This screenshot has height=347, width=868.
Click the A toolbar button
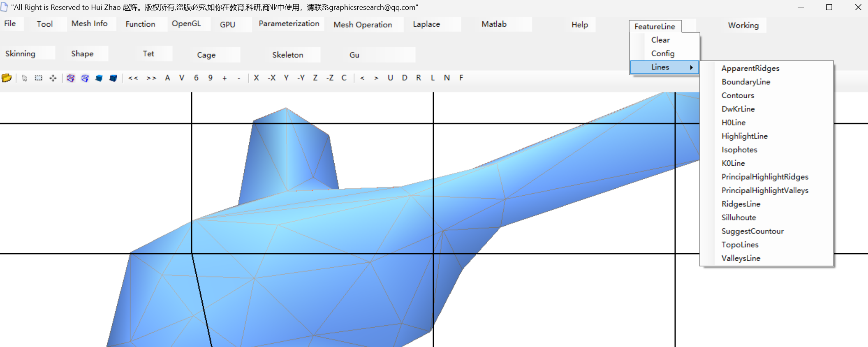pyautogui.click(x=167, y=78)
